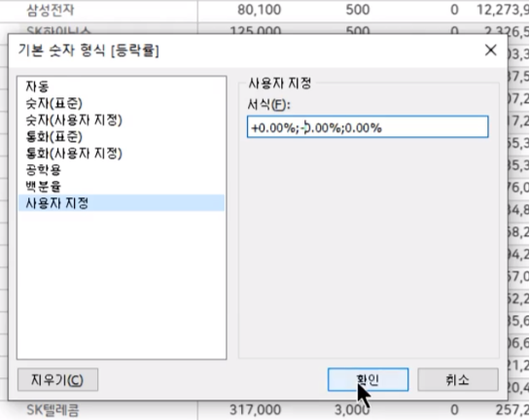Select the highlighted 사용자 지정 list item

(122, 203)
